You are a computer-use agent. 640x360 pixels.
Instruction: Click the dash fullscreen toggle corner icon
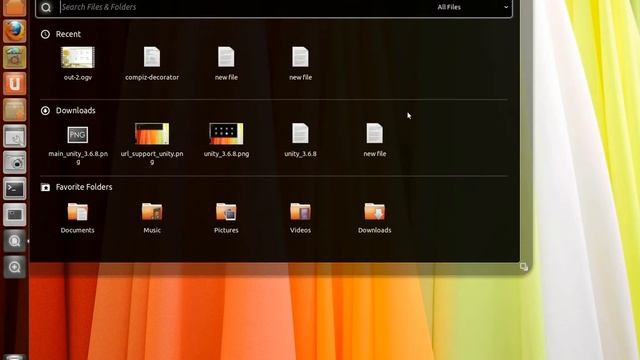pos(524,267)
